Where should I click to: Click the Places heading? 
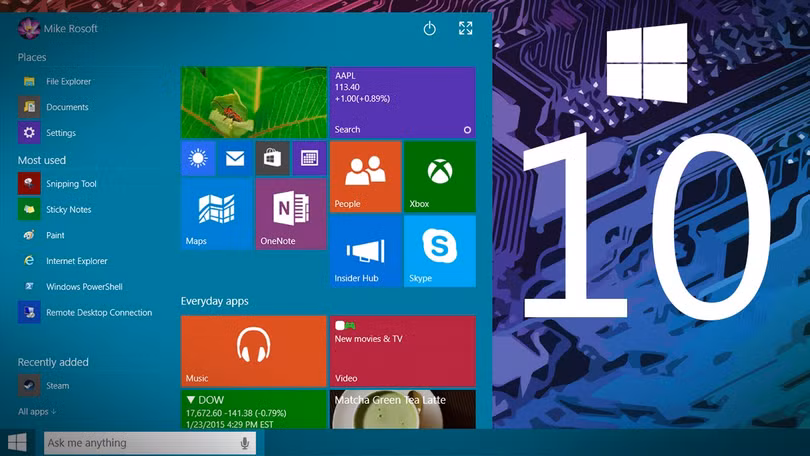(32, 57)
